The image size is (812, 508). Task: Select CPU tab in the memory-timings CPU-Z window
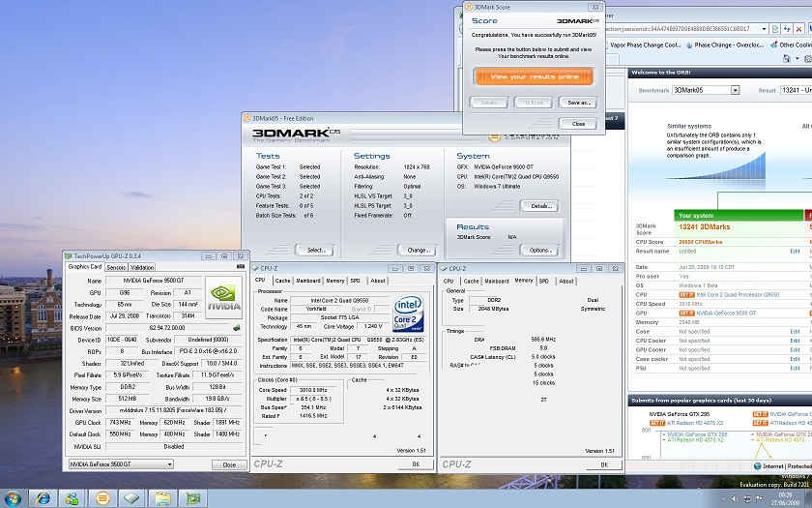[449, 281]
